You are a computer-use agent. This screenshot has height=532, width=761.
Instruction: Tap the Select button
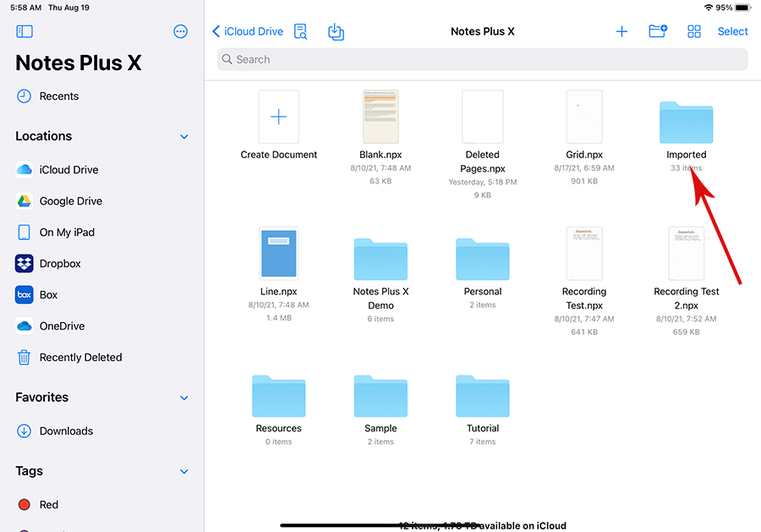(x=732, y=31)
